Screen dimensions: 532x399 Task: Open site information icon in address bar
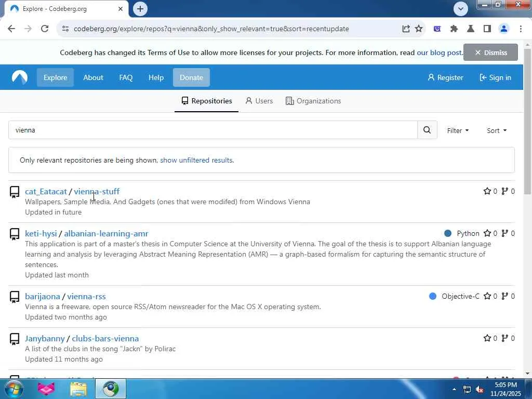(65, 29)
